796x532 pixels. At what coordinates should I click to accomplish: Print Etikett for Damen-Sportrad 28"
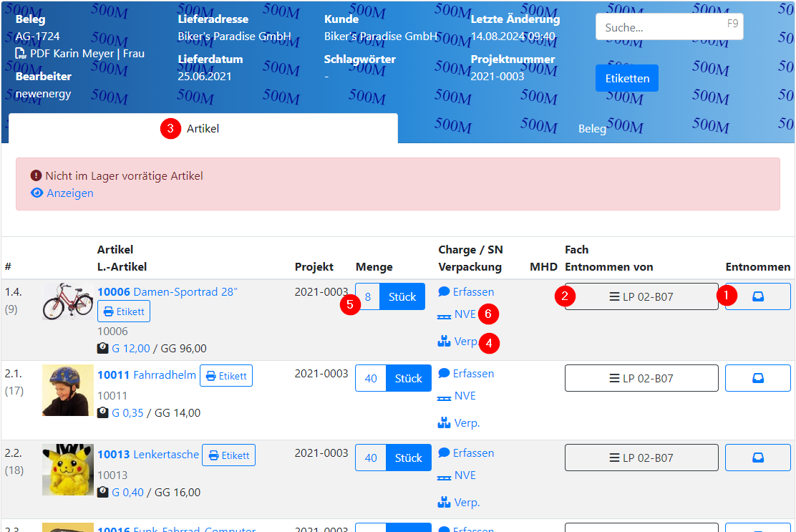click(124, 311)
